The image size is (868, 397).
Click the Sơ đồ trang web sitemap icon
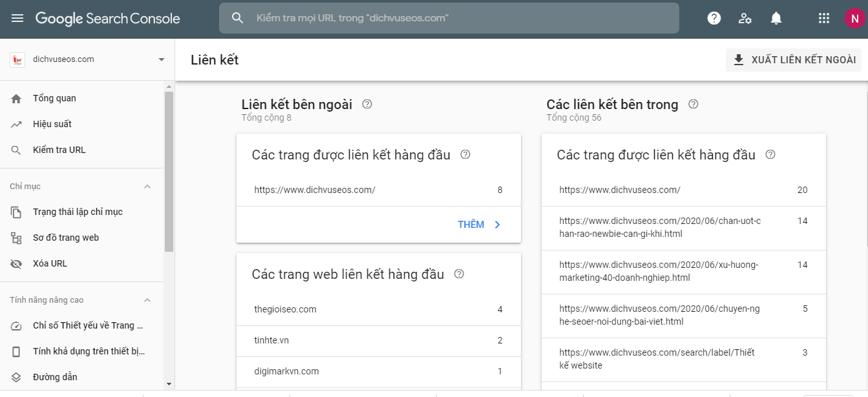[x=17, y=238]
